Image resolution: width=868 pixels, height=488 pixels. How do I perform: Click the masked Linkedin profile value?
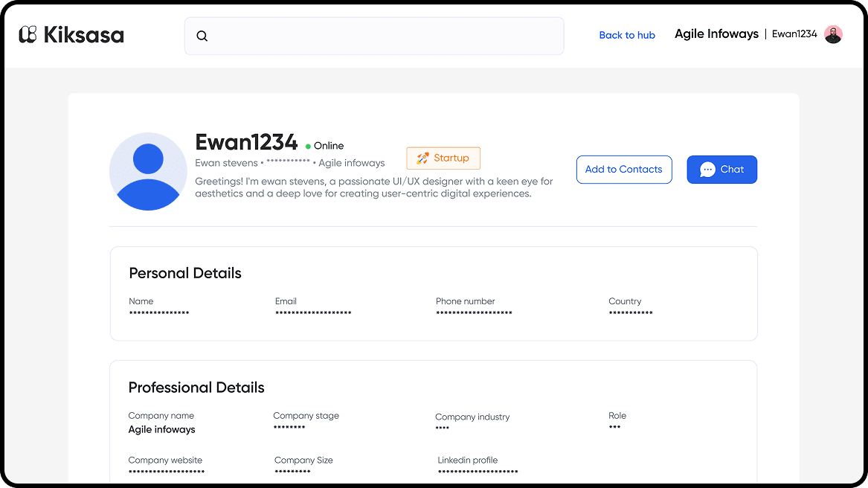[478, 472]
